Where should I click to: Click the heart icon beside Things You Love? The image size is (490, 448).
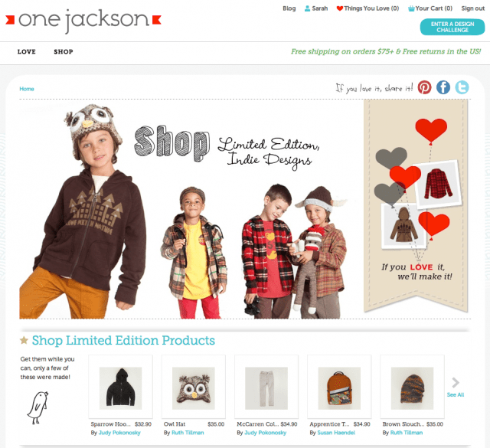pyautogui.click(x=340, y=8)
